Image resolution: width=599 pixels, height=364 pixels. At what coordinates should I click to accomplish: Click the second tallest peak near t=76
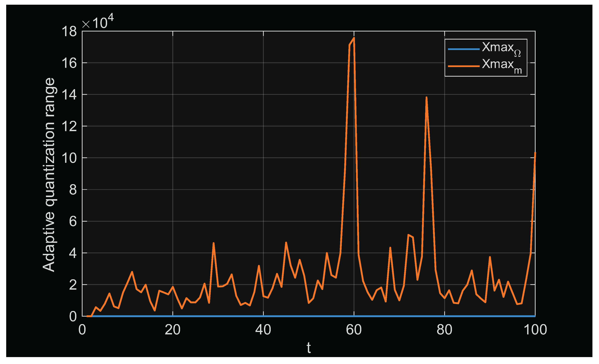point(426,98)
